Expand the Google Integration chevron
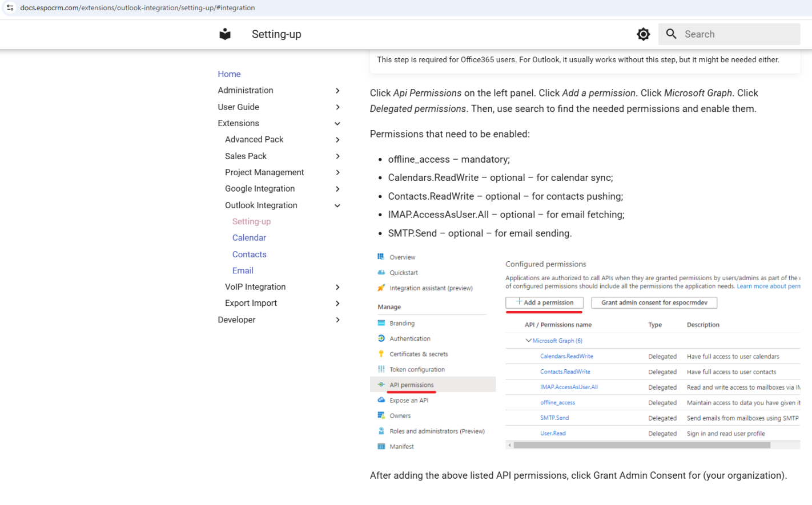Image resolution: width=812 pixels, height=505 pixels. tap(337, 189)
